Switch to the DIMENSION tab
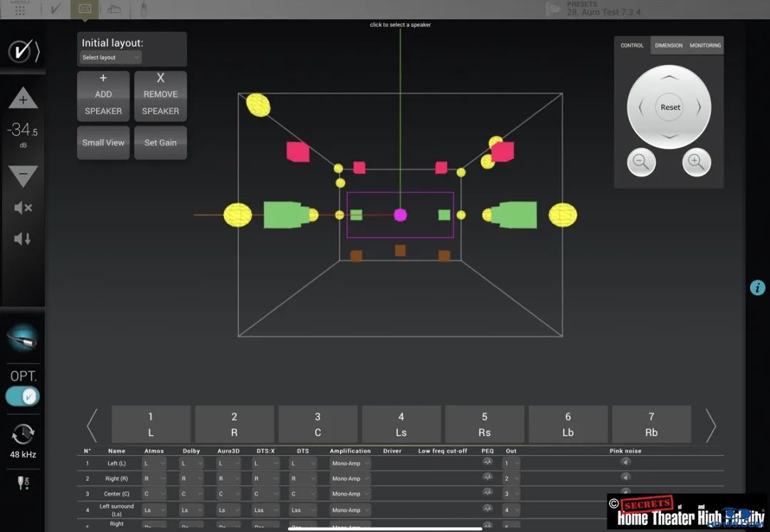This screenshot has height=532, width=770. tap(668, 46)
